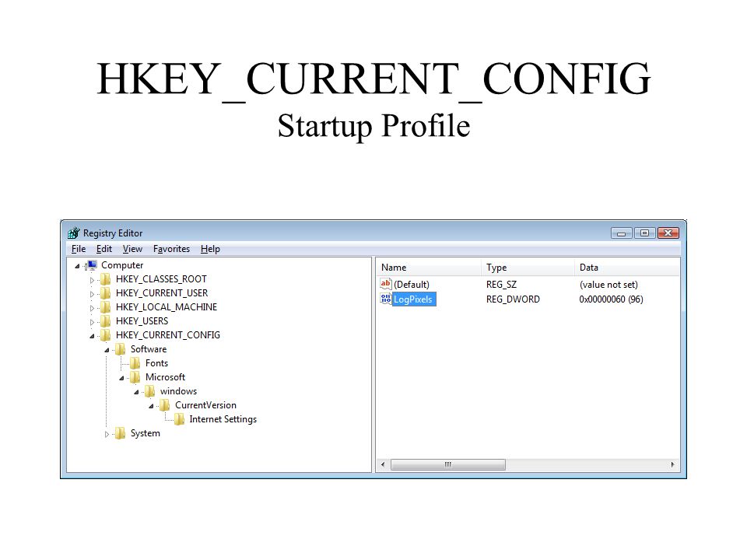Screen dimensions: 747x560
Task: Click the Software folder icon
Action: (x=121, y=349)
